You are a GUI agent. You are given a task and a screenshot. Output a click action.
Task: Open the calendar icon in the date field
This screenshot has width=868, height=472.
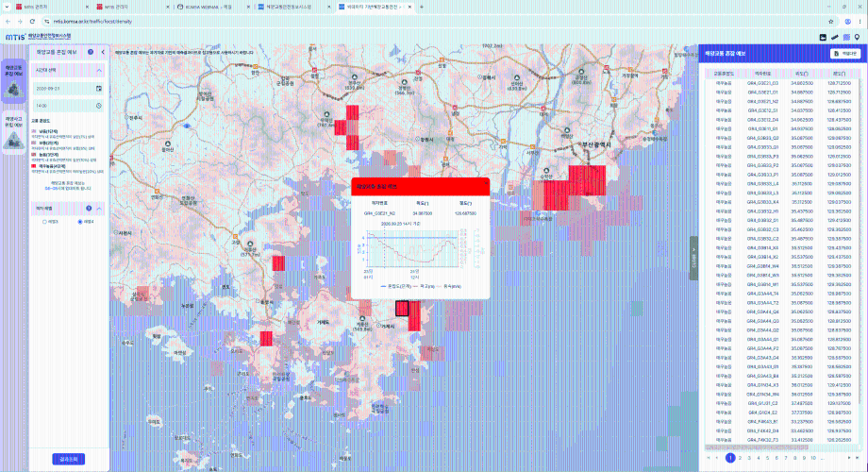98,88
